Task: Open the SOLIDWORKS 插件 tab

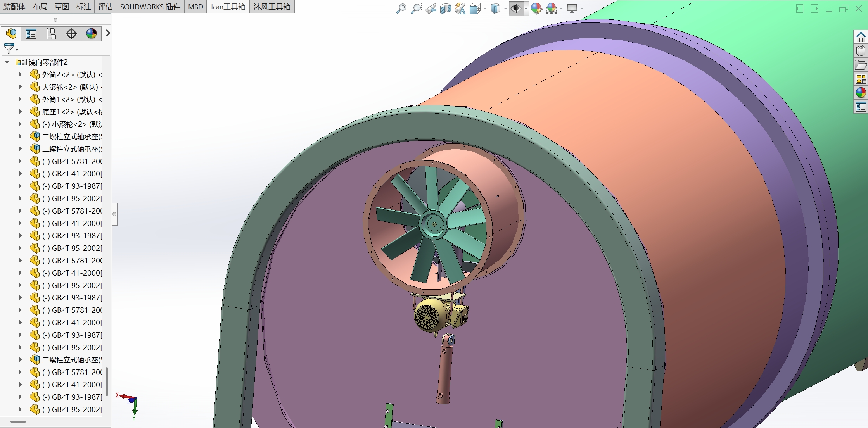Action: [150, 7]
